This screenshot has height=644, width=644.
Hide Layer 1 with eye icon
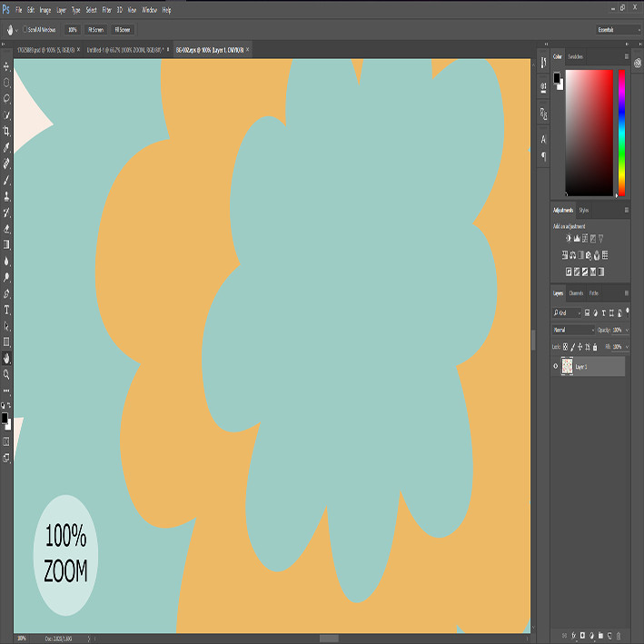click(x=556, y=366)
